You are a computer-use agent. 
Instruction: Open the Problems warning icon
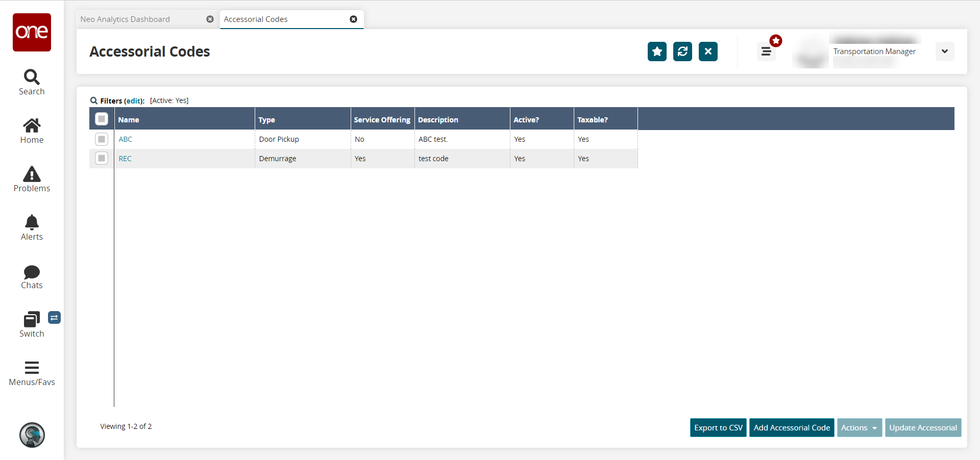coord(32,174)
